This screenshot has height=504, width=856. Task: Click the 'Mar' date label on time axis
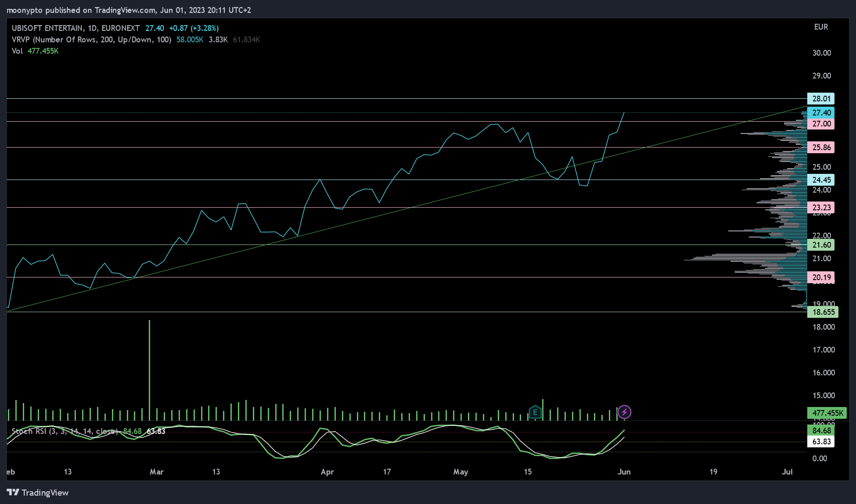(156, 472)
